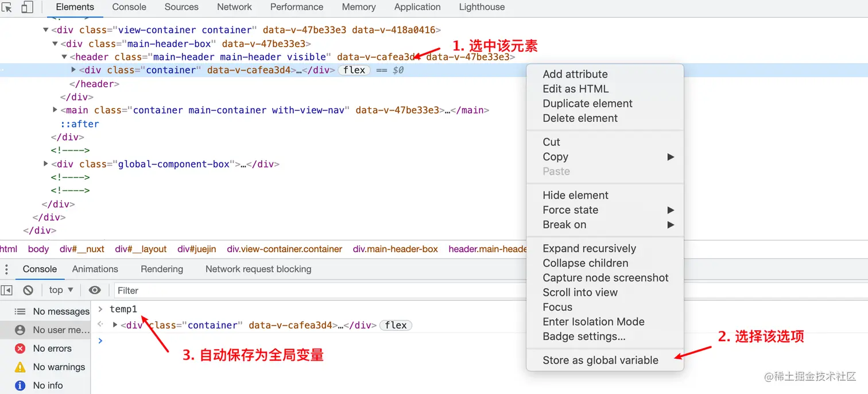
Task: Select the No user messages icon
Action: point(20,330)
